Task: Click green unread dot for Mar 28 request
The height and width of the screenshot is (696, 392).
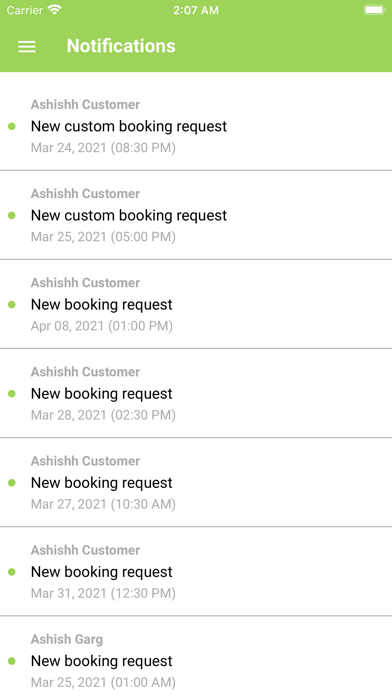Action: (12, 394)
